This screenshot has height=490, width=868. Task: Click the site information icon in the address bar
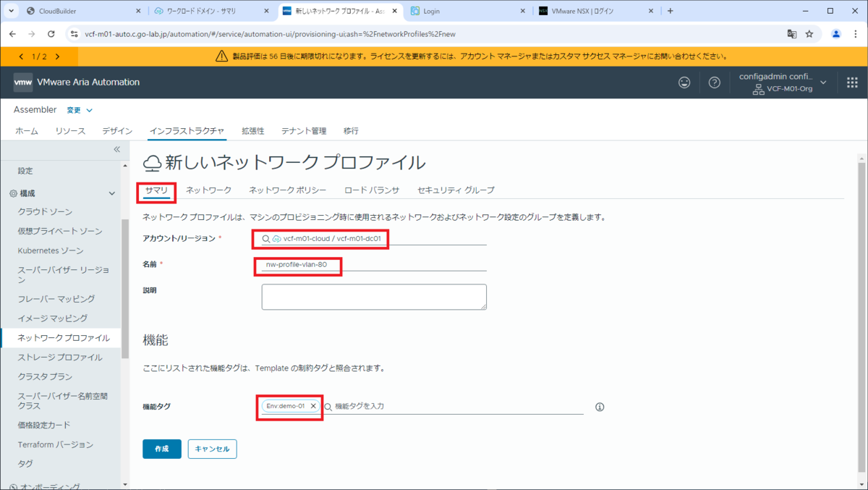[x=74, y=34]
